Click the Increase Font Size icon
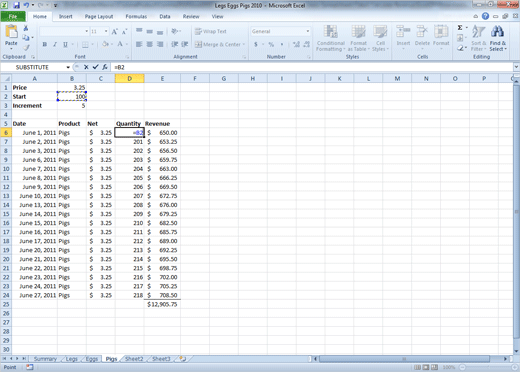 point(115,32)
